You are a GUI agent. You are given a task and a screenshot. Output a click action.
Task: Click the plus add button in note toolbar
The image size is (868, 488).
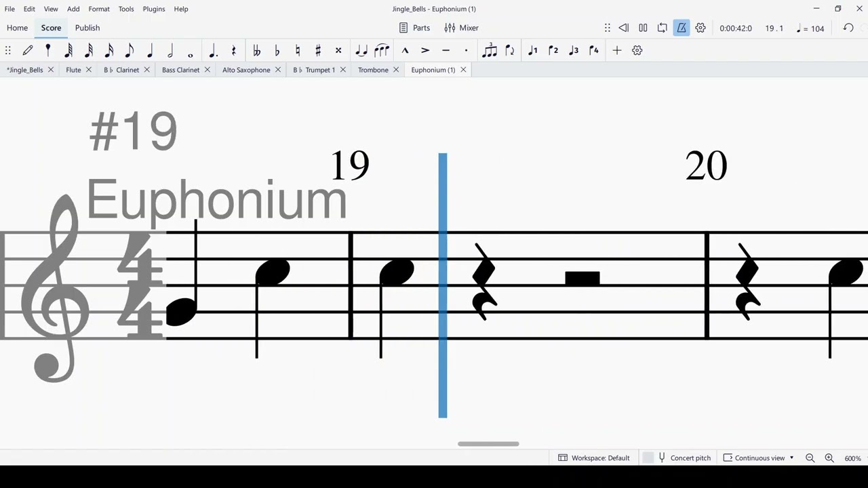click(616, 50)
